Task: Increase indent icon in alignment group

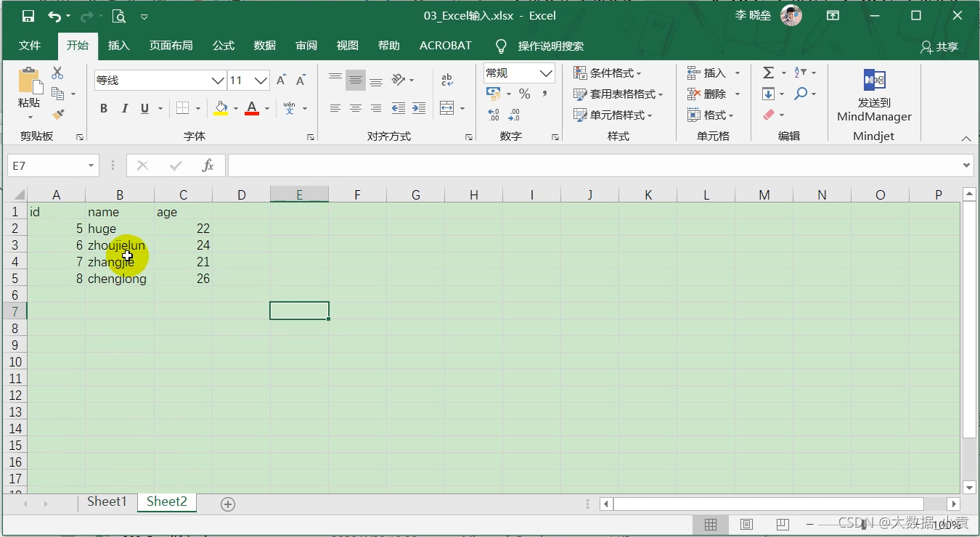Action: pyautogui.click(x=419, y=108)
